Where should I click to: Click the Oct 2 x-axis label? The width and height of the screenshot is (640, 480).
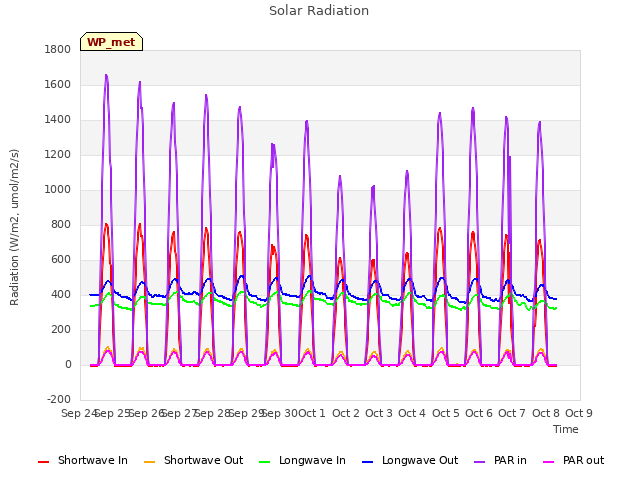[346, 413]
